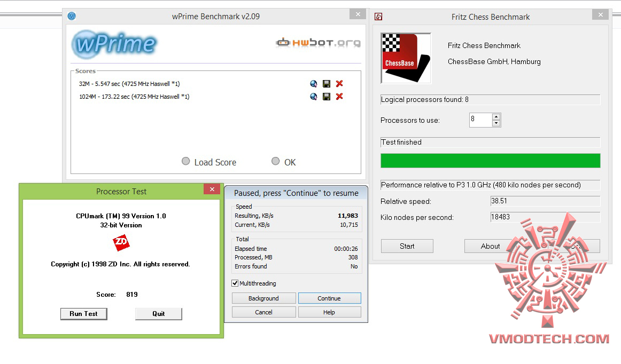
Task: Click the Test finished status field
Action: tap(490, 143)
